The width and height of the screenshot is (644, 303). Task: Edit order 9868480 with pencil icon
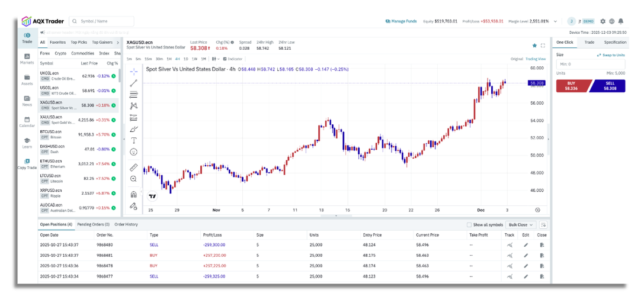point(526,245)
